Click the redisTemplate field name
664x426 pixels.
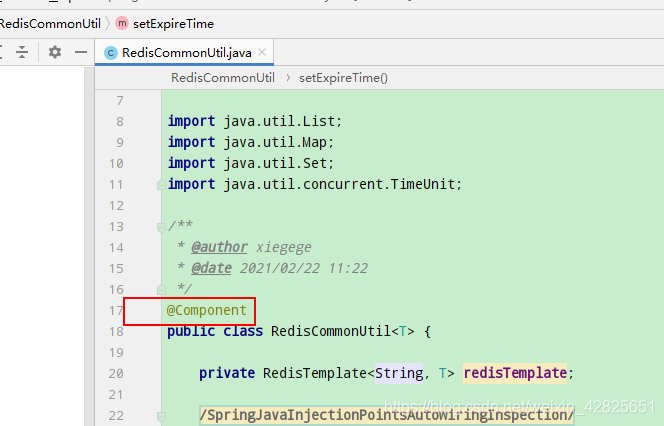click(x=515, y=373)
